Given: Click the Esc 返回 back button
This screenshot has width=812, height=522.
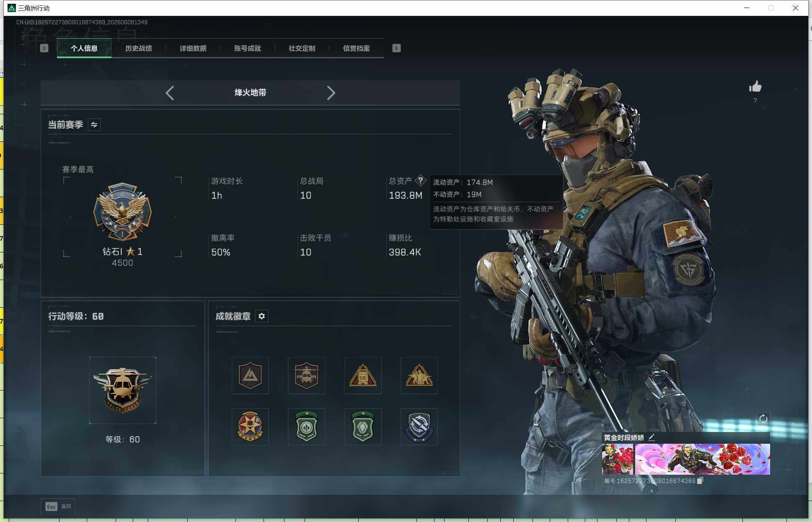Looking at the screenshot, I should pos(58,507).
